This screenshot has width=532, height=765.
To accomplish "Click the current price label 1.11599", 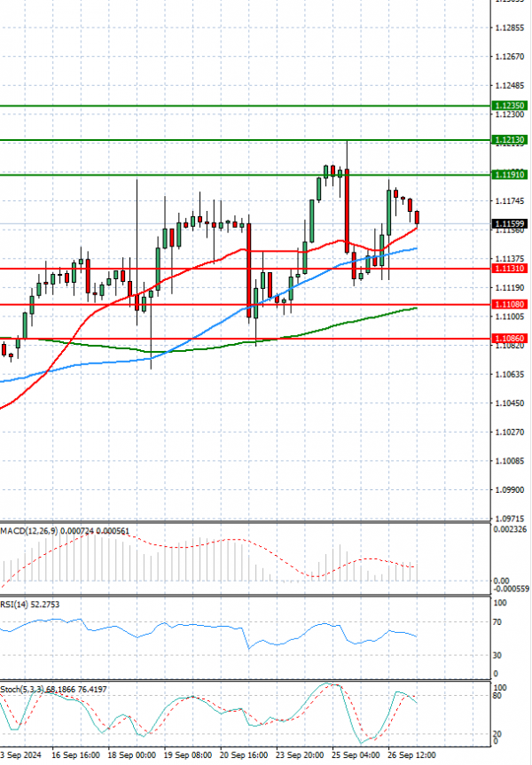I will (510, 224).
